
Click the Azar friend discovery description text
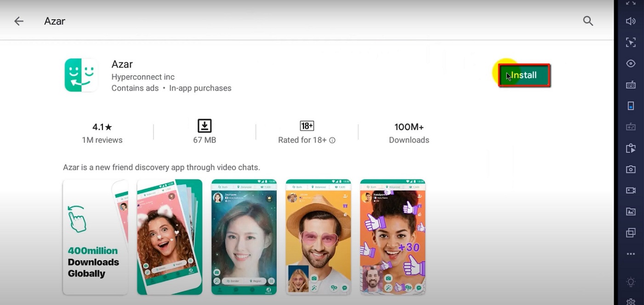point(161,167)
